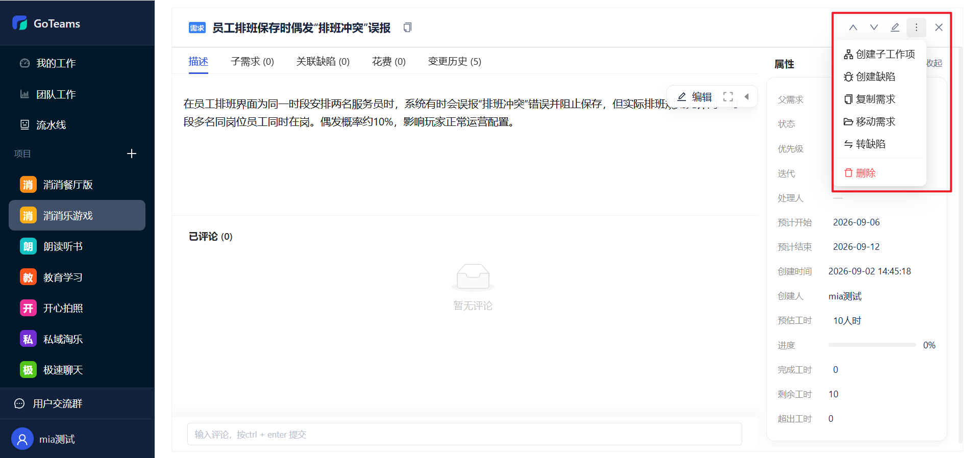Open the 私域淘乐 project

click(77, 339)
